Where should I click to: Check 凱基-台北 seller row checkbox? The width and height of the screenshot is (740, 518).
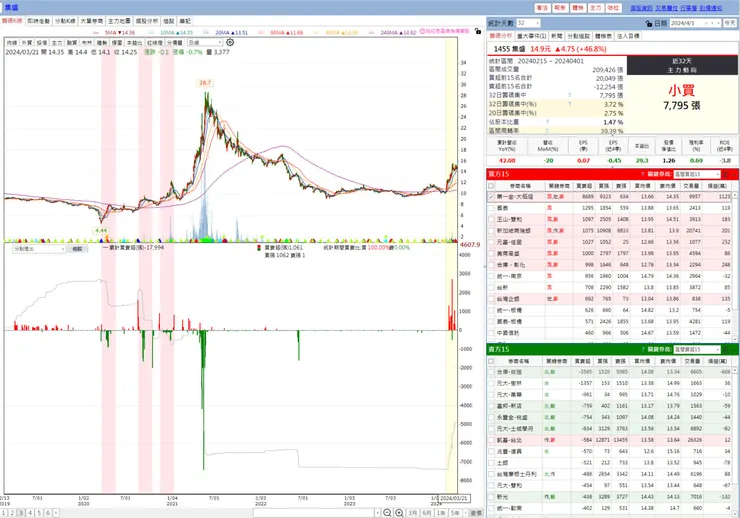pyautogui.click(x=491, y=440)
